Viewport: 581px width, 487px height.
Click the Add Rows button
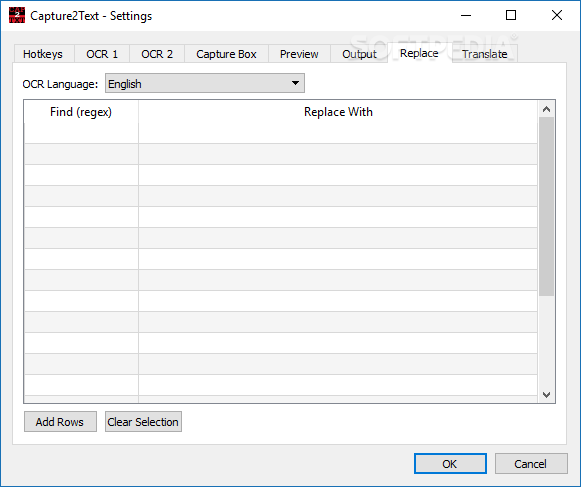(60, 422)
